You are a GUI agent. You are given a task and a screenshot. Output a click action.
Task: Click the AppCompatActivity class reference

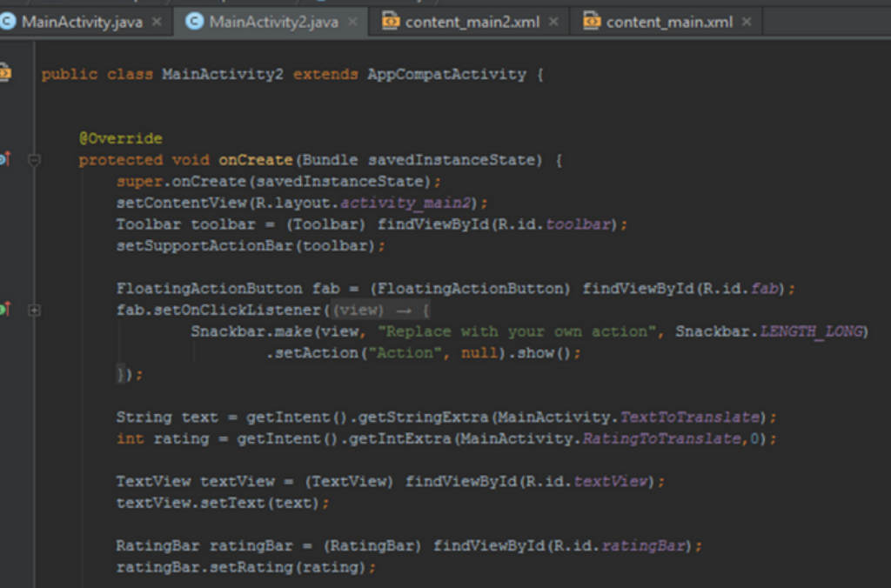(446, 75)
